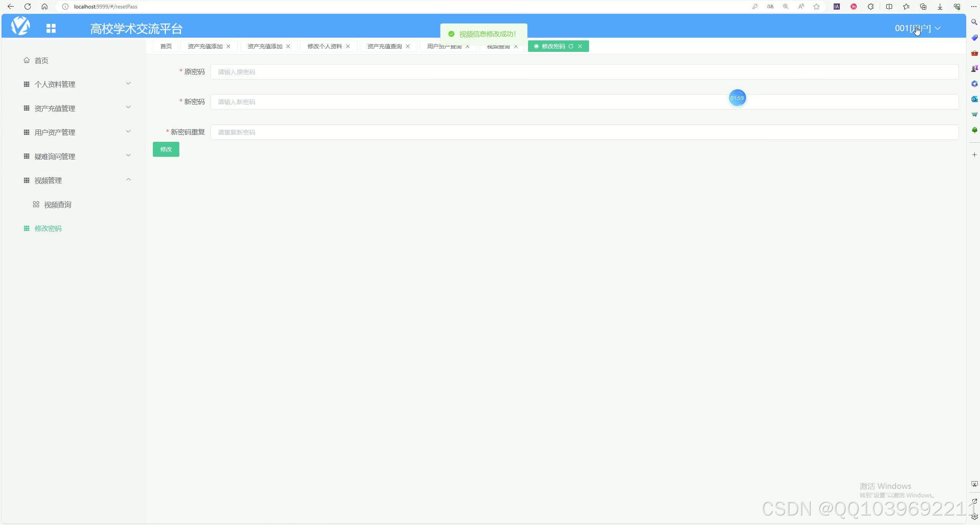Image resolution: width=980 pixels, height=525 pixels.
Task: Click the green 修改 button
Action: pos(166,149)
